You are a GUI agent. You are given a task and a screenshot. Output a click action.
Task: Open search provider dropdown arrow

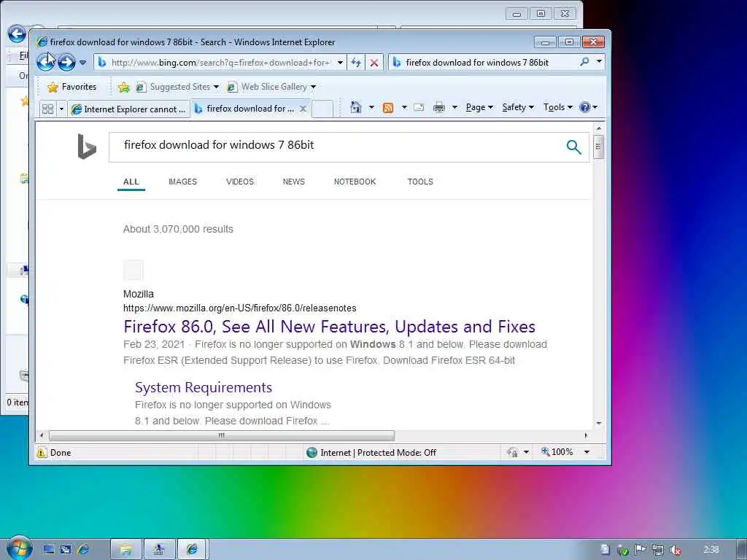click(600, 62)
